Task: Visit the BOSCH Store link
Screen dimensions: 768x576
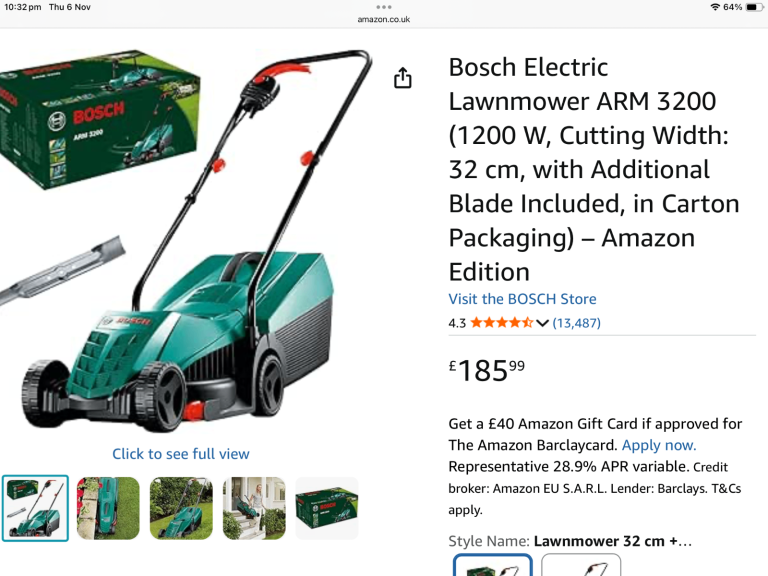Action: click(522, 299)
